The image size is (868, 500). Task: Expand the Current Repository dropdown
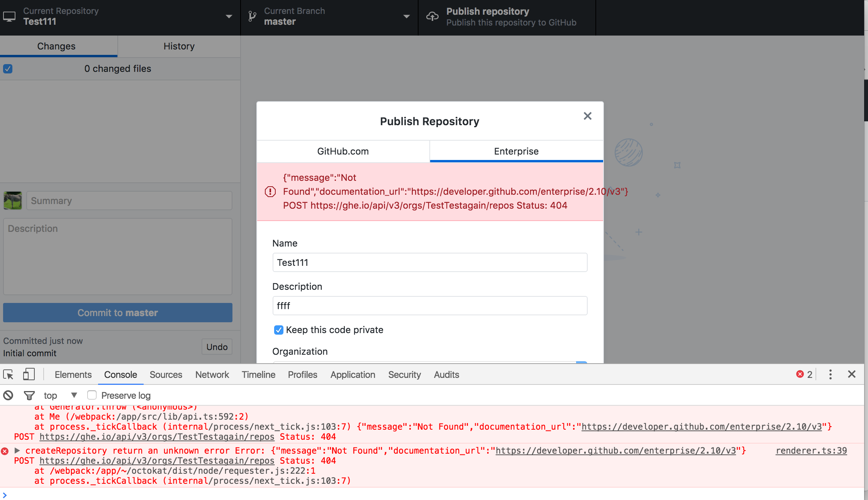(x=229, y=17)
